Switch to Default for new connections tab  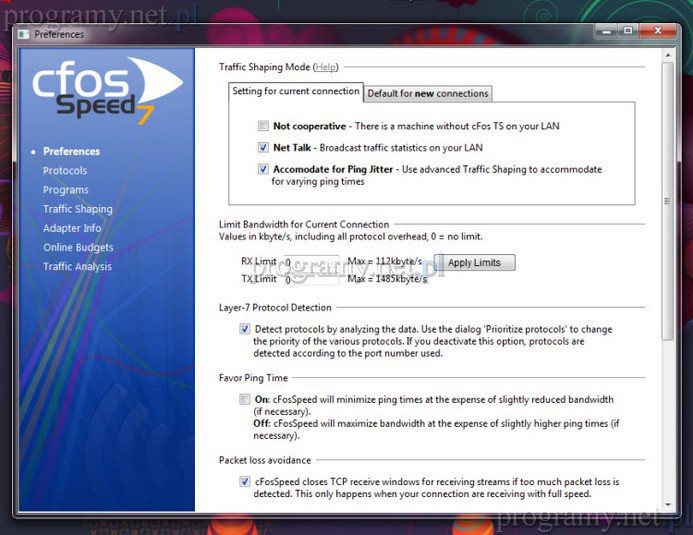[x=428, y=94]
